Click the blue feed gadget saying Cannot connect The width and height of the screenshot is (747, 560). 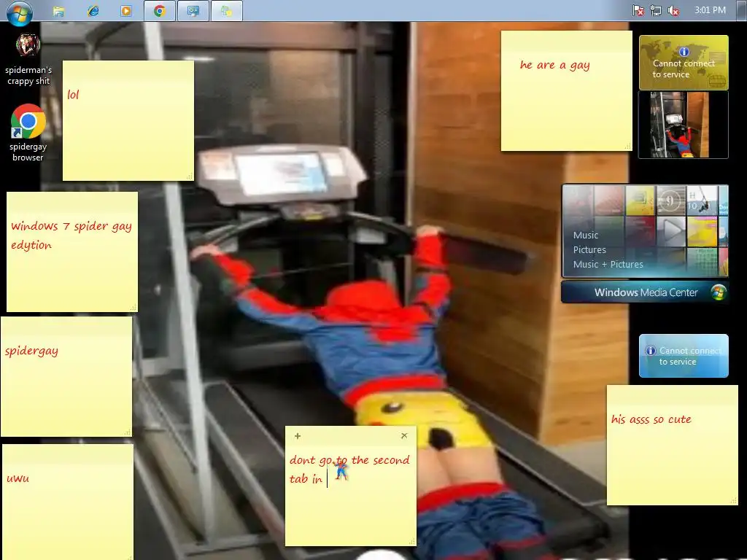[684, 356]
